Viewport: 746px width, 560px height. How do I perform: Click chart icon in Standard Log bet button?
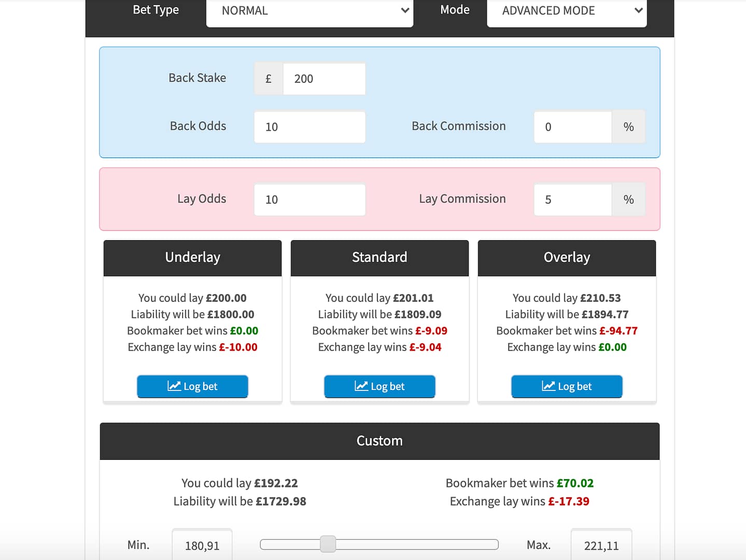coord(361,386)
